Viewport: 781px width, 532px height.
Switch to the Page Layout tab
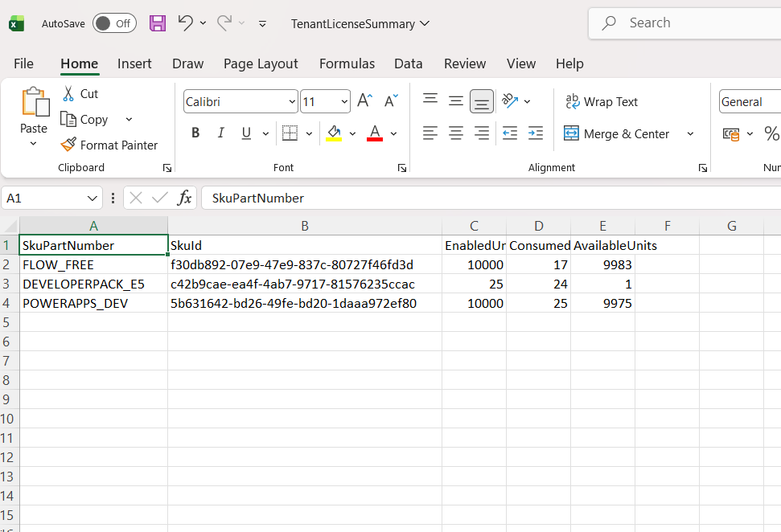261,63
